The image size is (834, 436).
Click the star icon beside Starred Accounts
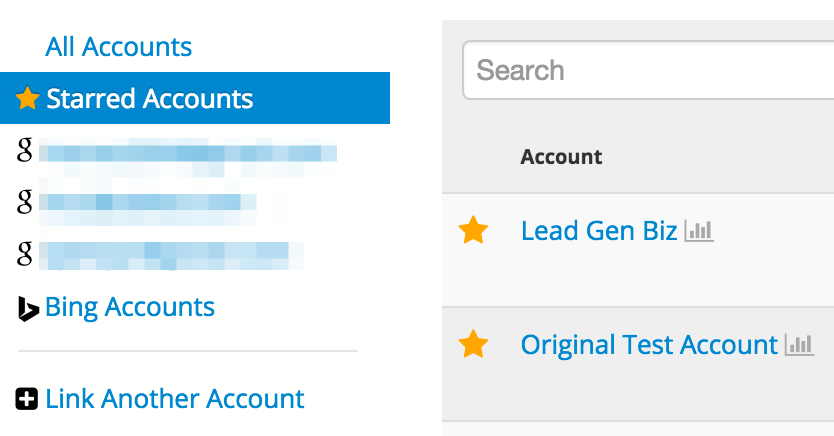coord(27,98)
